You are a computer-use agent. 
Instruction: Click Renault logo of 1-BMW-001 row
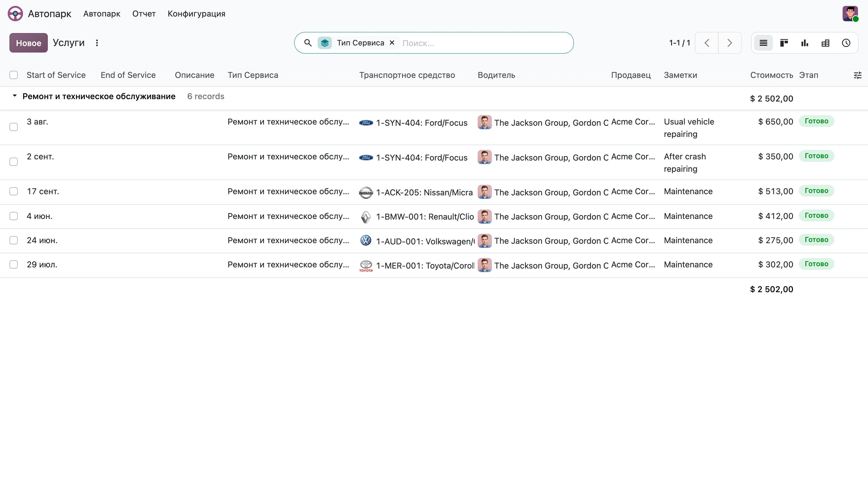pos(366,217)
